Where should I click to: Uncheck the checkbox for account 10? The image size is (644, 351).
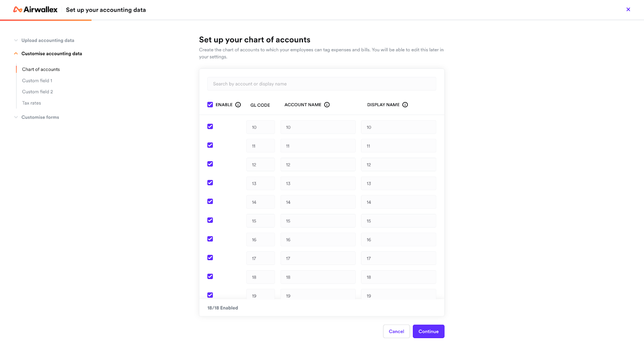(x=210, y=126)
